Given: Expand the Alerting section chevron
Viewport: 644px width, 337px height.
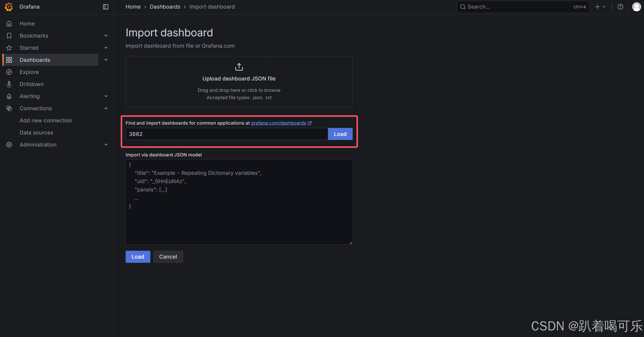Looking at the screenshot, I should [x=106, y=96].
